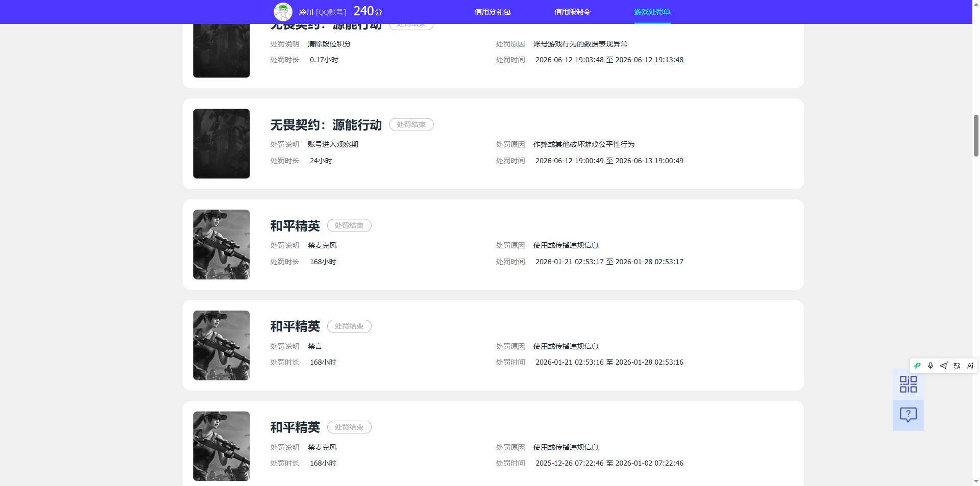Click time range ending 2026-01-28 02:53:16
The height and width of the screenshot is (486, 980).
coord(609,362)
